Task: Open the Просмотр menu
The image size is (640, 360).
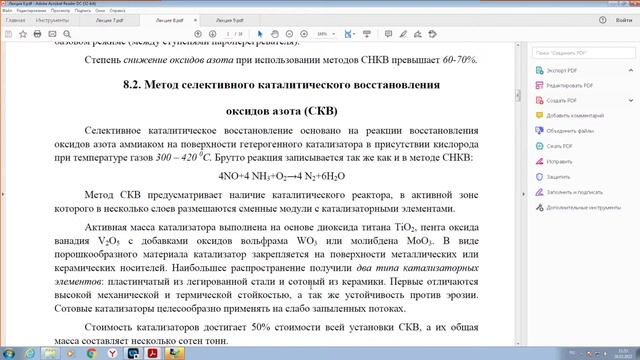Action: pos(60,11)
